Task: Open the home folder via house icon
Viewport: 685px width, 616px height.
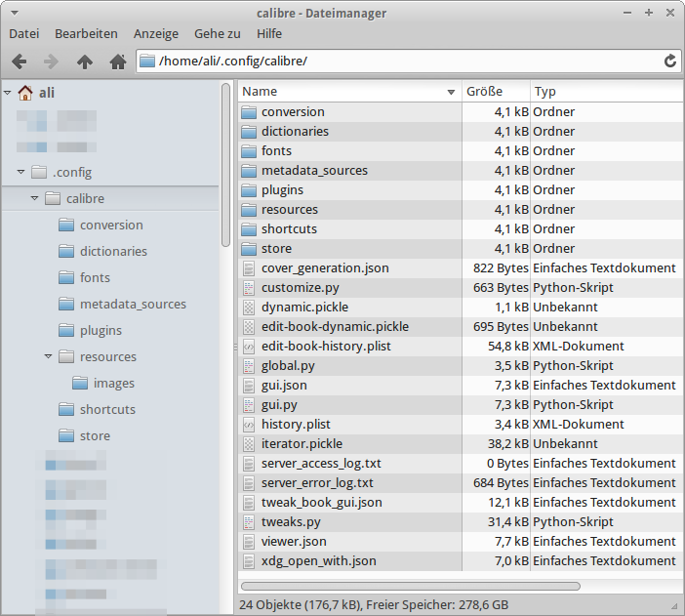Action: 117,62
